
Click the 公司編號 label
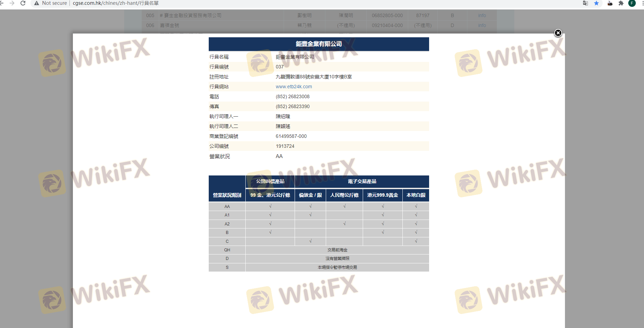[x=219, y=146]
